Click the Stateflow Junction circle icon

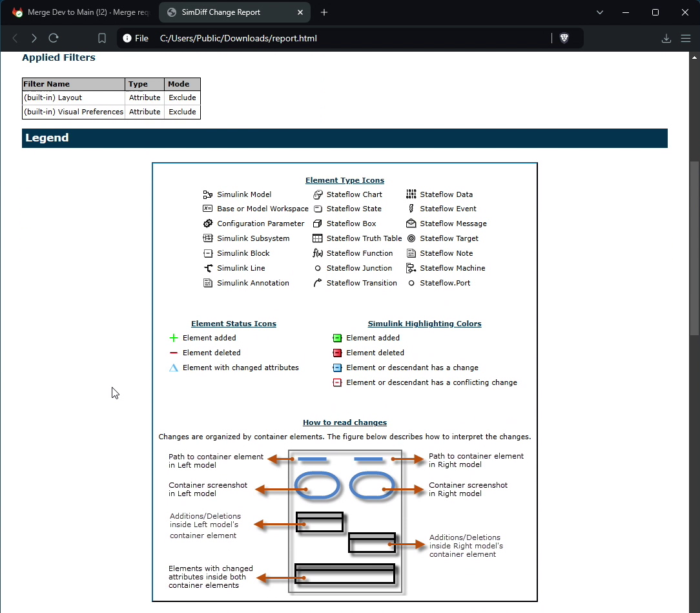[x=318, y=268]
